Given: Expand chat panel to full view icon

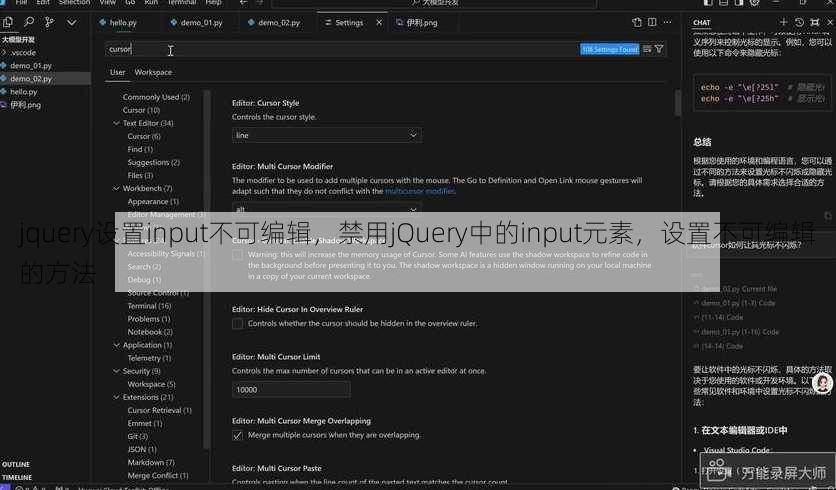Looking at the screenshot, I should click(815, 22).
